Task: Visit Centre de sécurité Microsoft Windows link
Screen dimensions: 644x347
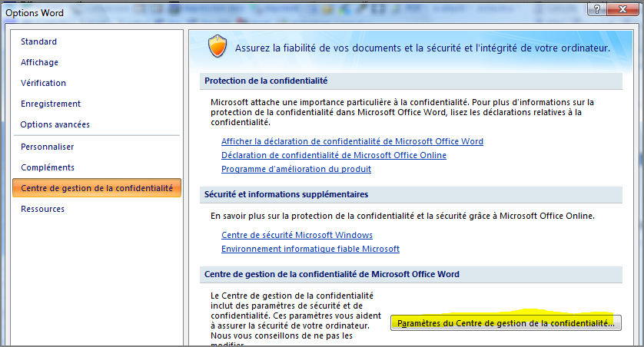Action: [297, 235]
